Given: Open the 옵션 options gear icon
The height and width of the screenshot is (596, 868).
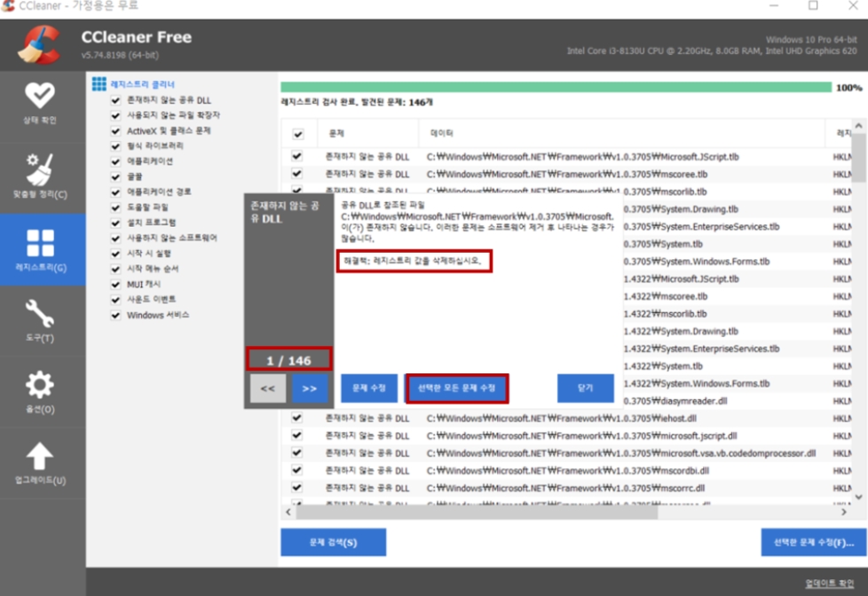Looking at the screenshot, I should point(40,385).
